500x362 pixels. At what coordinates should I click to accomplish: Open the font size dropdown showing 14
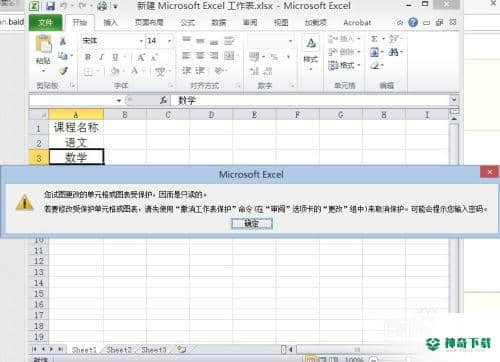point(169,41)
